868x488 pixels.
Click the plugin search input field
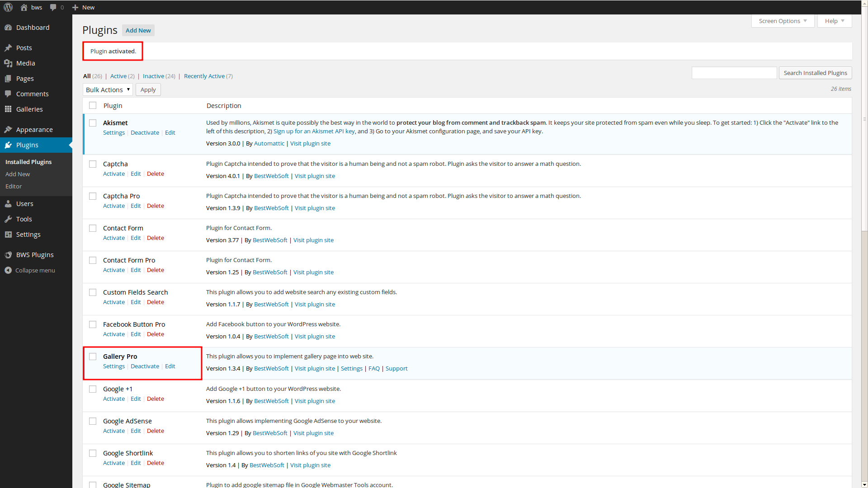[x=734, y=73]
